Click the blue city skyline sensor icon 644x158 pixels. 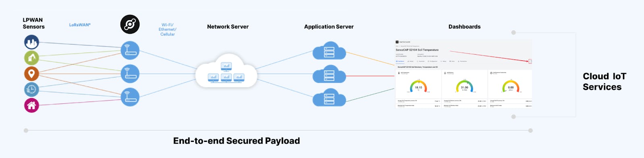[31, 42]
